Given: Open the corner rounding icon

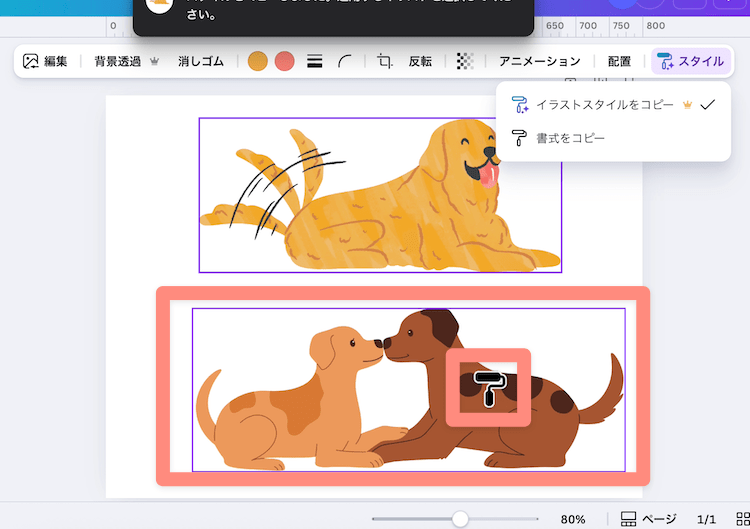Looking at the screenshot, I should 344,61.
